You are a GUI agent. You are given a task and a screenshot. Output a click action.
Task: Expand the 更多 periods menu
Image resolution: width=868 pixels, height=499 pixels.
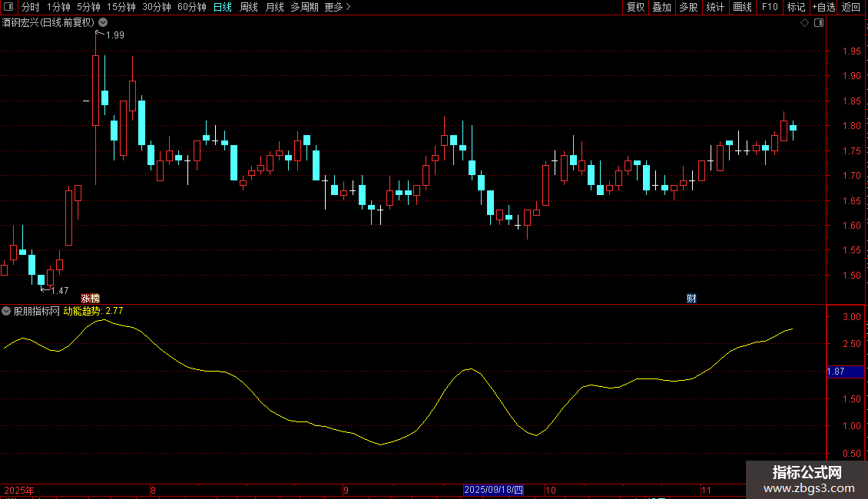[x=337, y=7]
